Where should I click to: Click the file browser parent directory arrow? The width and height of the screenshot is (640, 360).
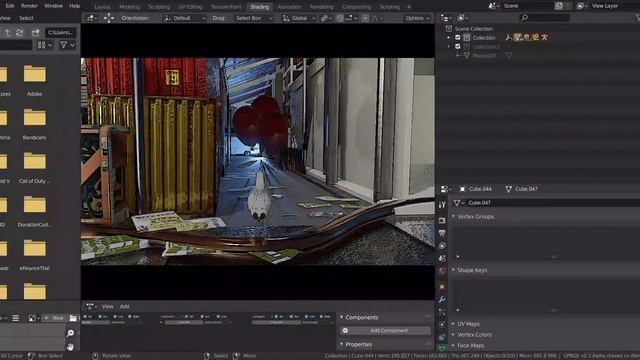coord(8,33)
